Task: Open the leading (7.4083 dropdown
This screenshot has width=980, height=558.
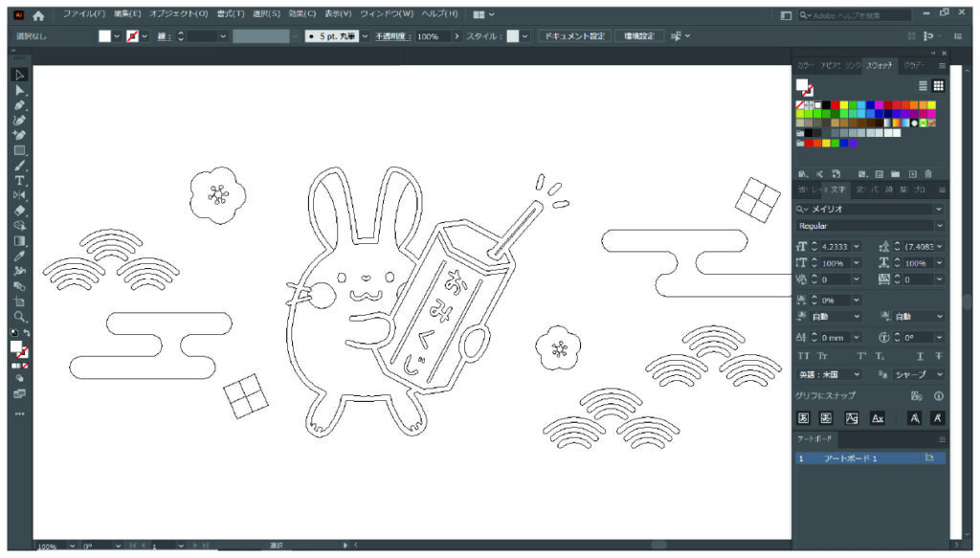Action: (x=939, y=246)
